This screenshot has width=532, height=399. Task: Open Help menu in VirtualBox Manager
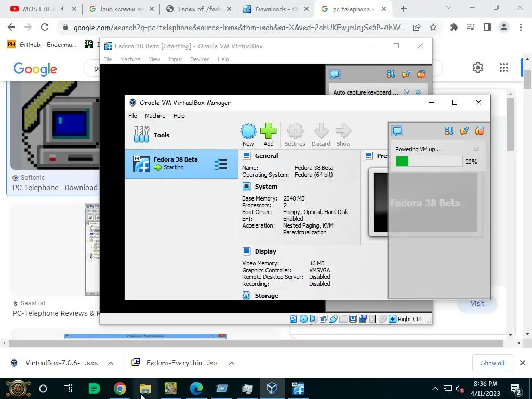[179, 116]
